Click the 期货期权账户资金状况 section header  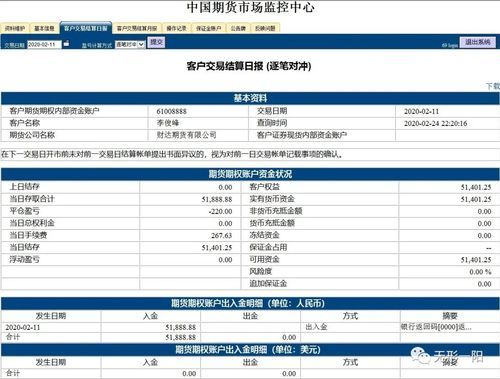250,174
